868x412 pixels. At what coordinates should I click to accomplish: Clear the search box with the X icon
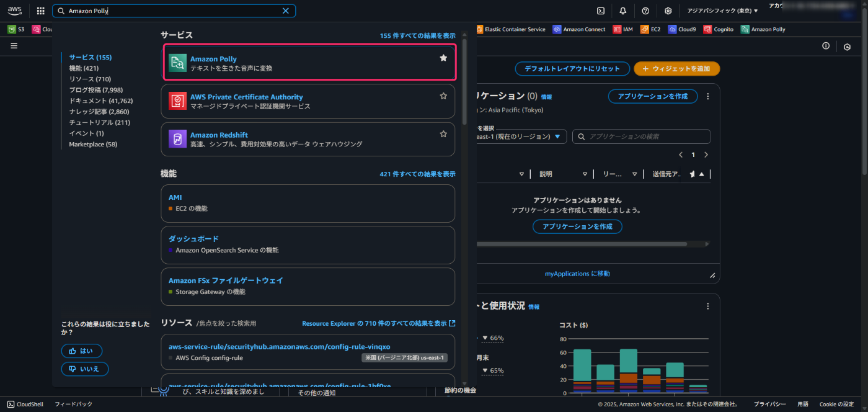click(x=286, y=11)
